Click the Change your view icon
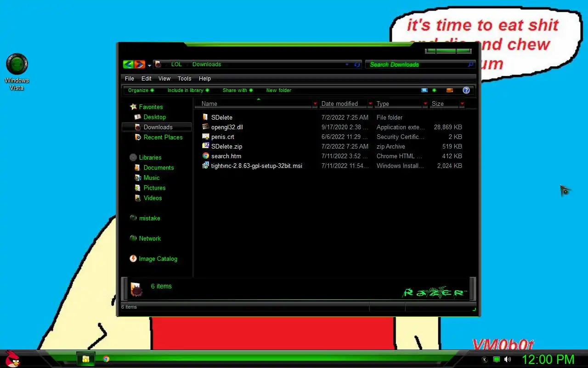588x368 pixels. [x=424, y=90]
